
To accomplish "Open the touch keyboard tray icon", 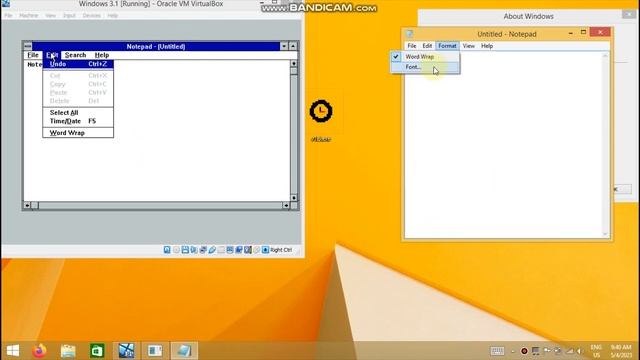I will pos(497,351).
